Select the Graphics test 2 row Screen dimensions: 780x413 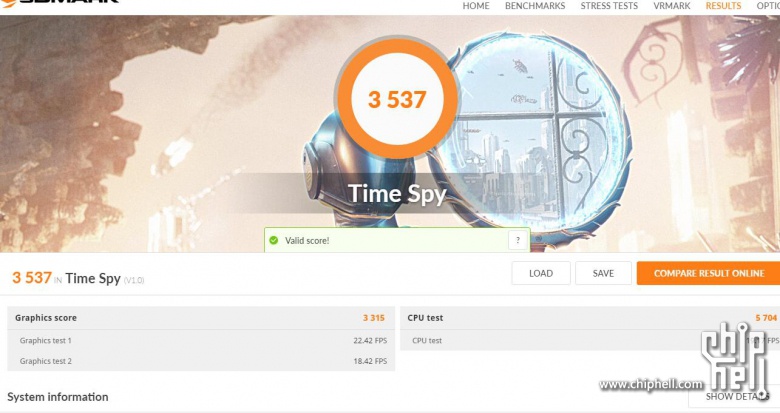[x=201, y=361]
